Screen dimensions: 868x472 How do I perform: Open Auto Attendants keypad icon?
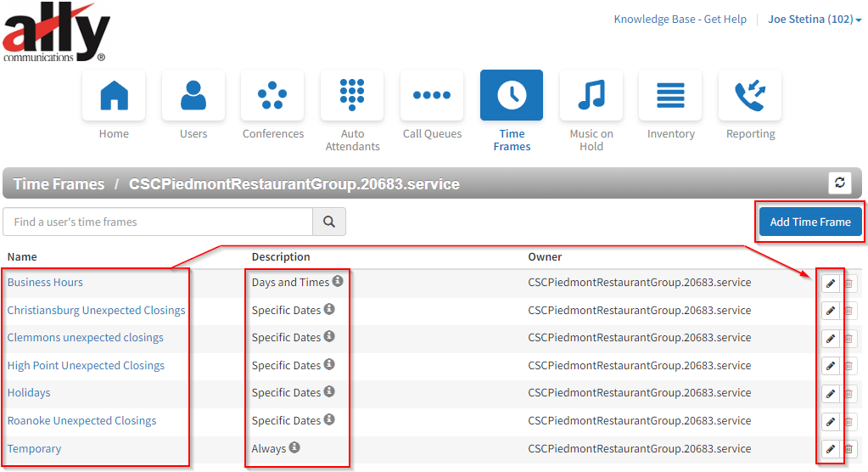352,95
